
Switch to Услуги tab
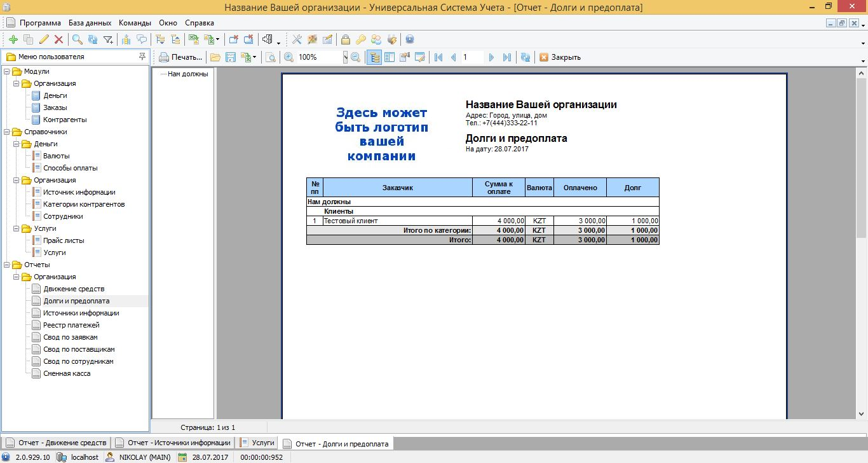257,443
